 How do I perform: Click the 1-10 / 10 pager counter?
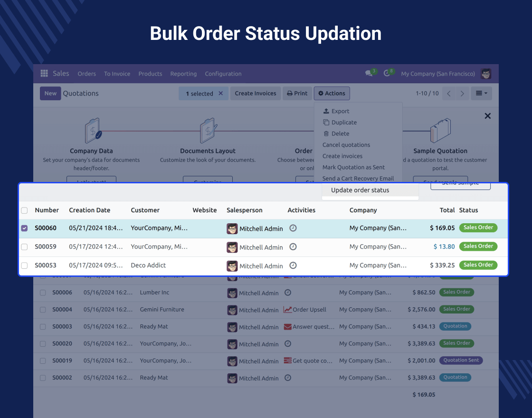pos(427,93)
